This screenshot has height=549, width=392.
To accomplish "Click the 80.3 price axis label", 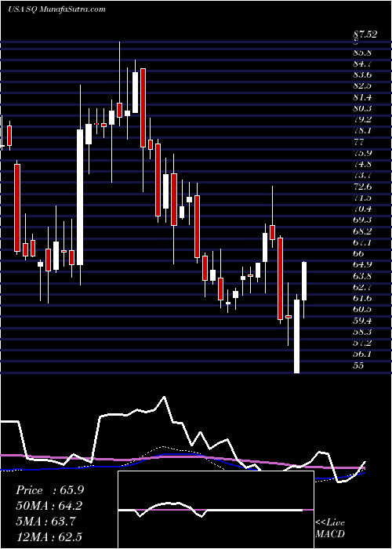I will click(x=363, y=108).
